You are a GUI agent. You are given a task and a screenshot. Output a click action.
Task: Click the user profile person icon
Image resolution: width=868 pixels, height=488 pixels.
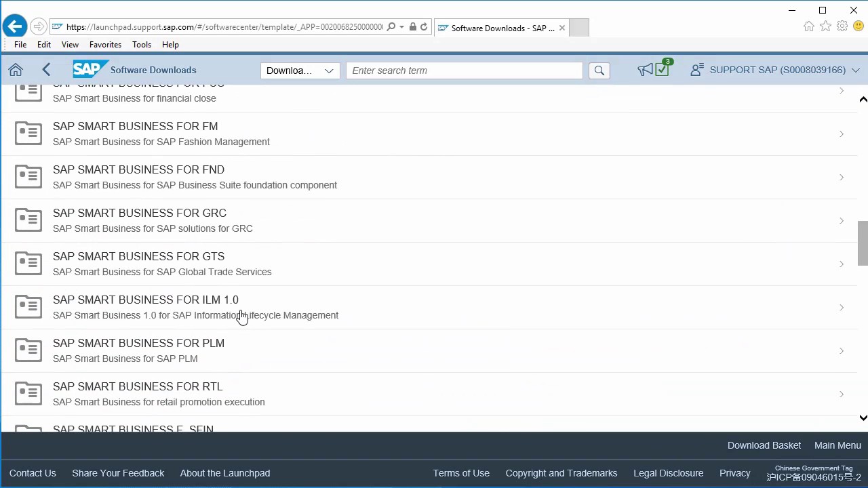[696, 70]
